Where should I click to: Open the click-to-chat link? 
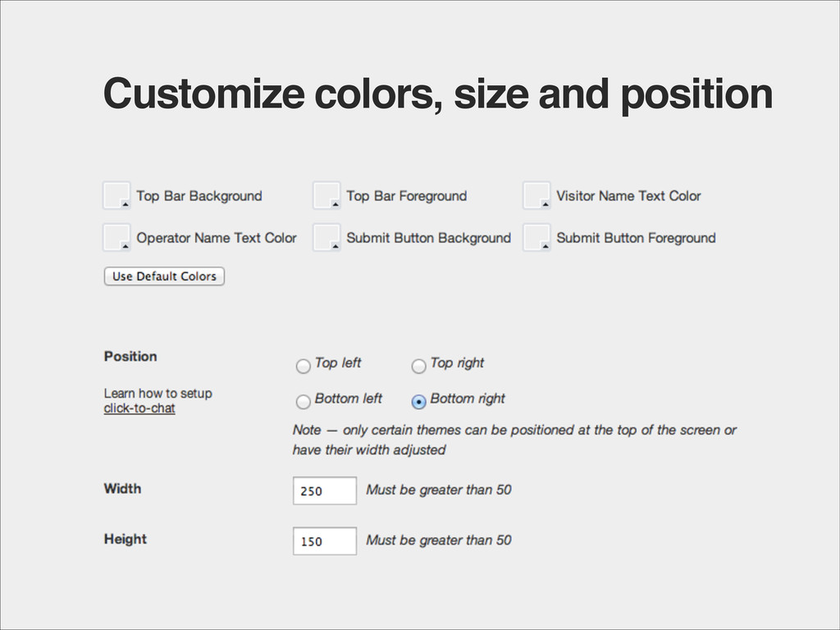pos(139,409)
